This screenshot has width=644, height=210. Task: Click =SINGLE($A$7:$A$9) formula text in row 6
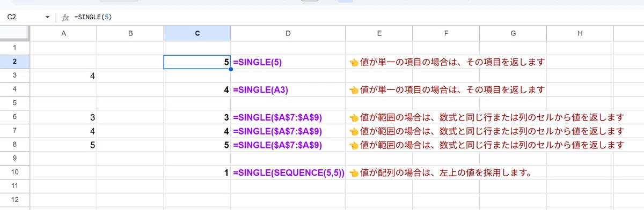tap(277, 117)
